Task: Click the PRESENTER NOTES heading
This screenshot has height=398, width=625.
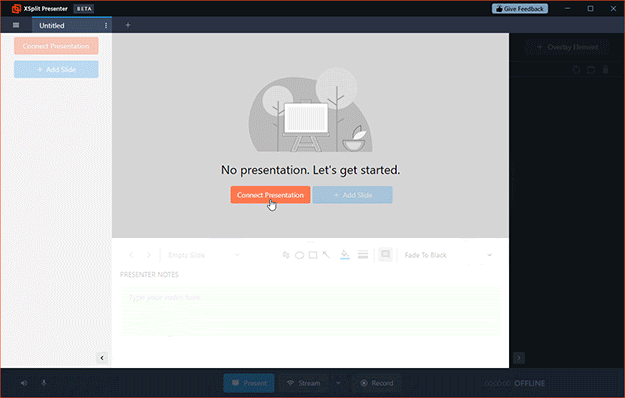Action: (149, 274)
